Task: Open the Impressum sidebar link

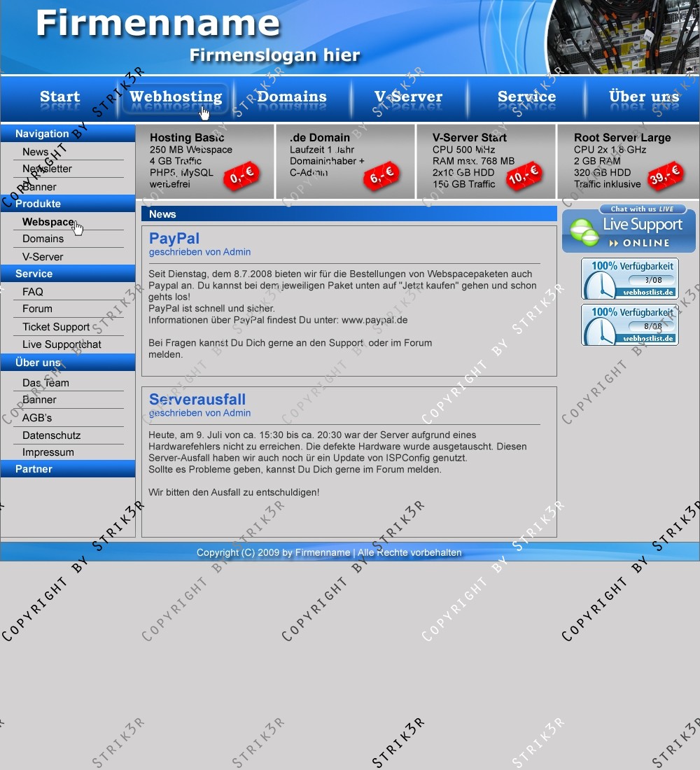Action: tap(48, 452)
